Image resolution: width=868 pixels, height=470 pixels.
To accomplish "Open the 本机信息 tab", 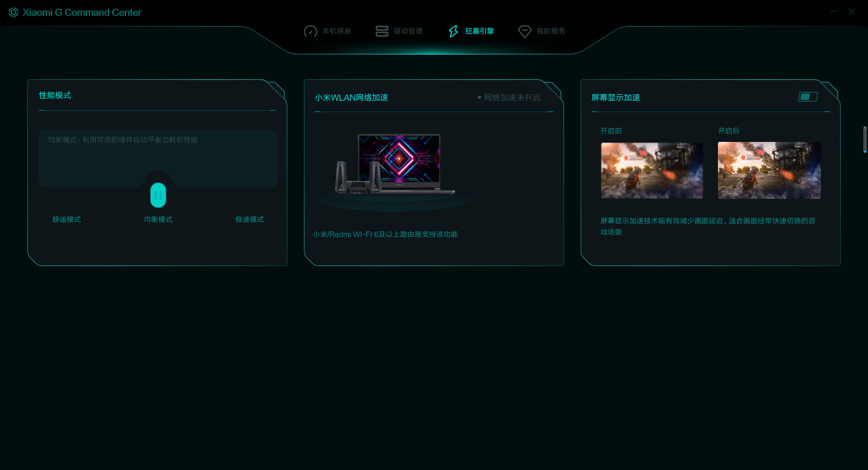I will (x=328, y=31).
